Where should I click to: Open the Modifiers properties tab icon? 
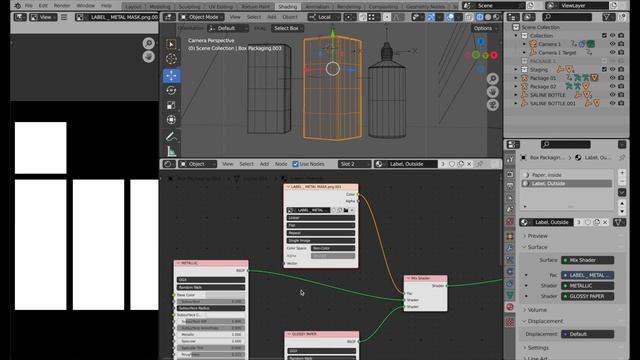tap(510, 248)
